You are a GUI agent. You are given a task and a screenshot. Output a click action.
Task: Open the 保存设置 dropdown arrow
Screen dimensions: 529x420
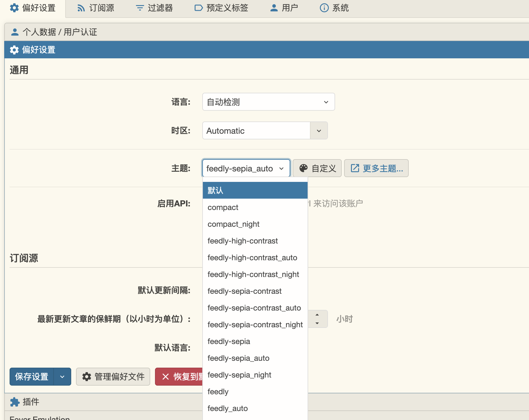[62, 377]
